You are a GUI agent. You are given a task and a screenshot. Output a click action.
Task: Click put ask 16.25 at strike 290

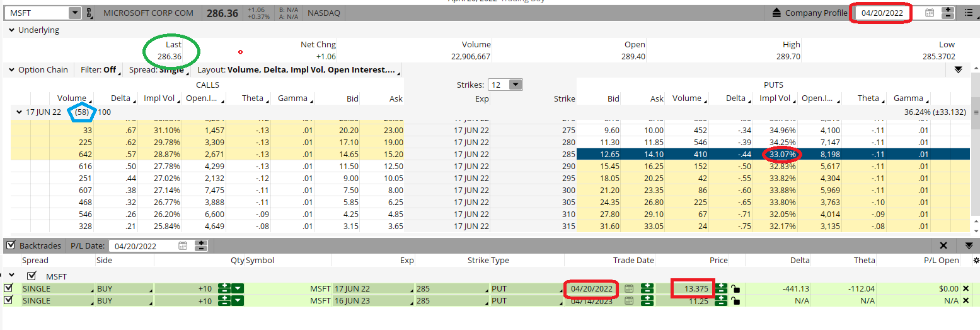coord(652,165)
